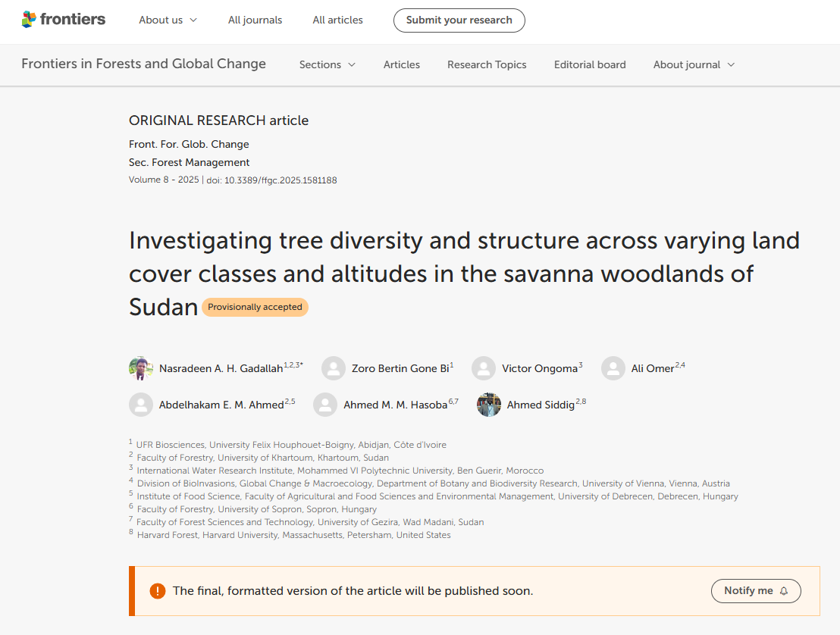Expand the About journal dropdown
The height and width of the screenshot is (635, 840).
click(694, 64)
